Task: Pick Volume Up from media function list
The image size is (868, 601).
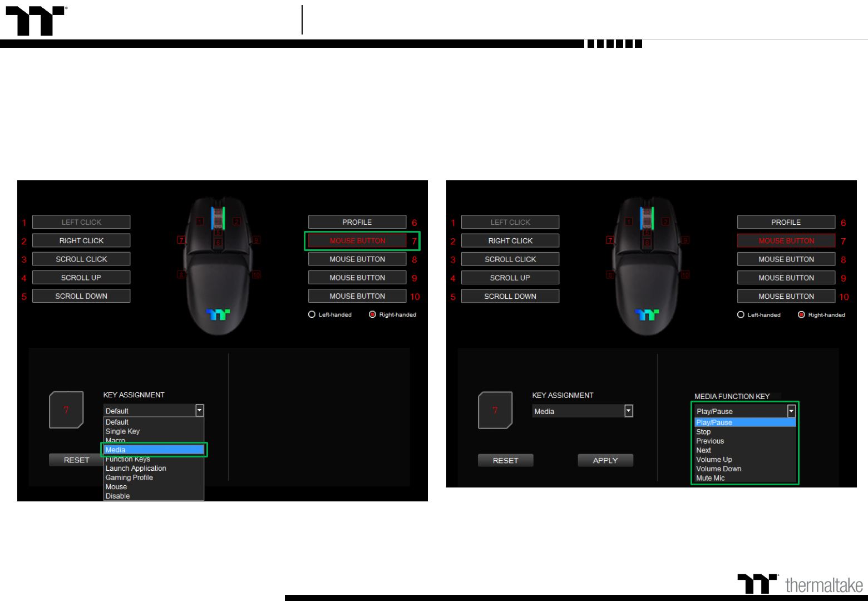Action: (x=714, y=460)
